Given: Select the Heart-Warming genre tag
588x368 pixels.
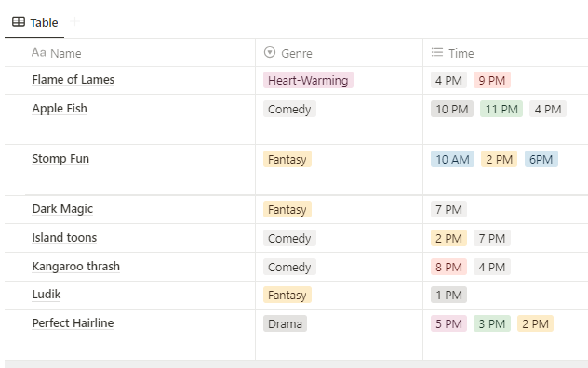Looking at the screenshot, I should coord(308,80).
